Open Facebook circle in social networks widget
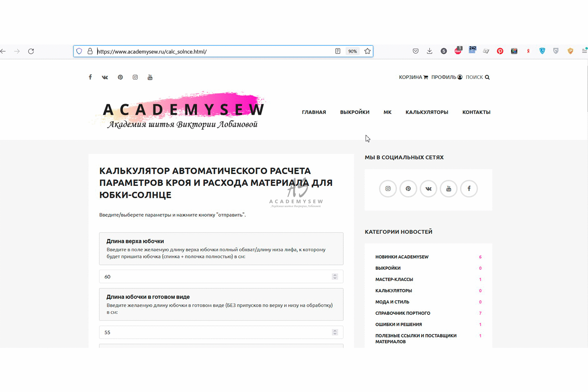Screen dimensions: 588x392 tap(469, 189)
